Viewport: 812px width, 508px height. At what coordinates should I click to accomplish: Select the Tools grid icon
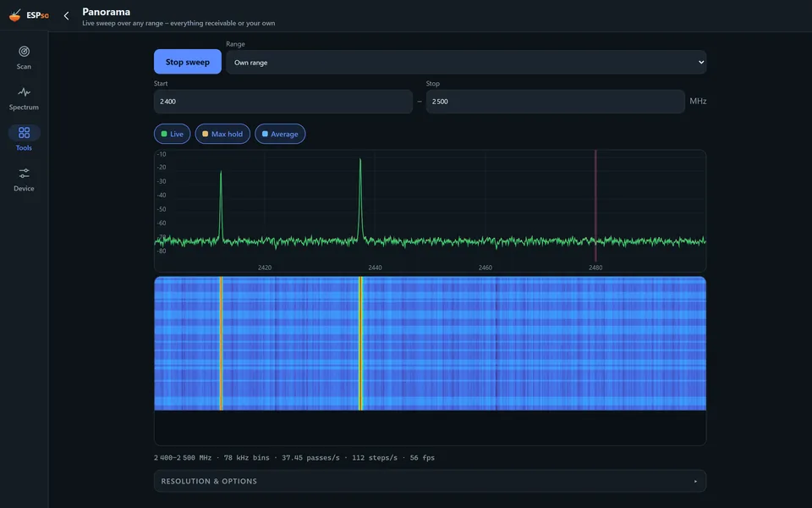click(x=24, y=133)
